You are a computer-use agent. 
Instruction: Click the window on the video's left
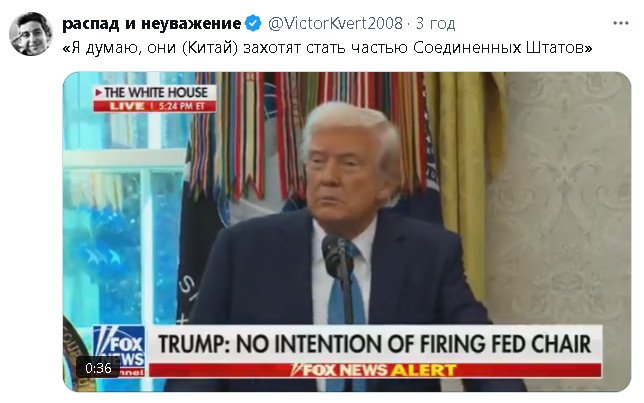click(123, 197)
